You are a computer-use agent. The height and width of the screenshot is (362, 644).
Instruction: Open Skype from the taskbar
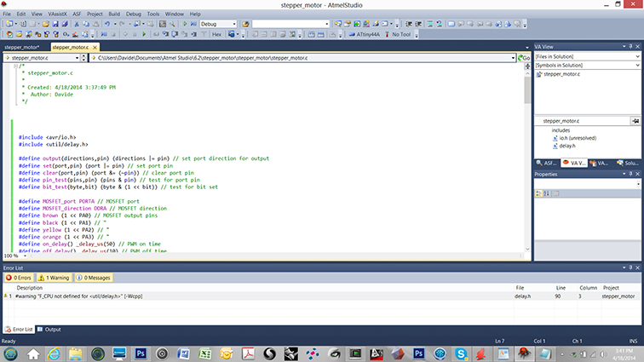click(461, 353)
